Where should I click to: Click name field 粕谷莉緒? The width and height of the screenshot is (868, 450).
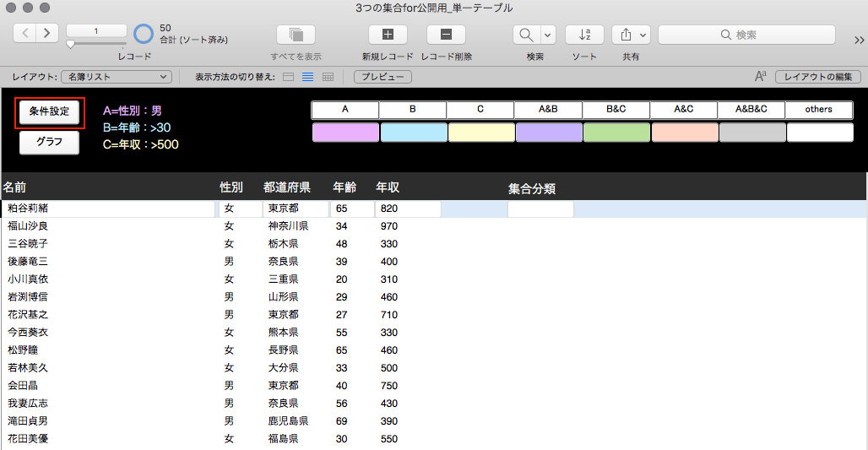tap(109, 209)
